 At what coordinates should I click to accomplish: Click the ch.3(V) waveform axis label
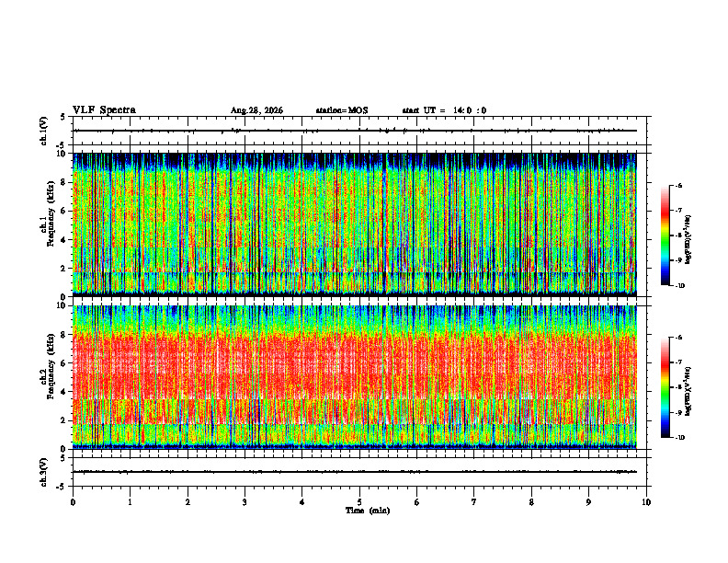(x=44, y=472)
